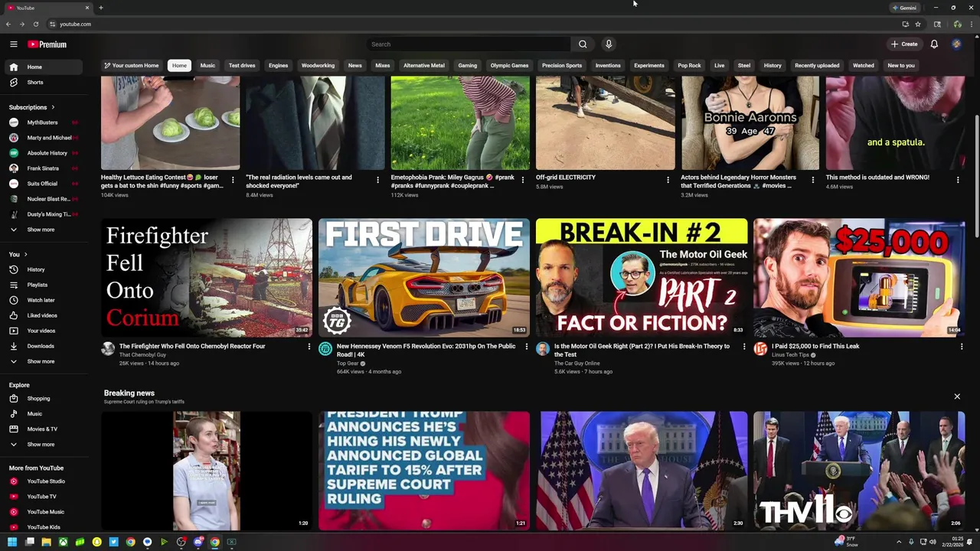Image resolution: width=980 pixels, height=551 pixels.
Task: Open YouTube Music link
Action: coord(43,512)
